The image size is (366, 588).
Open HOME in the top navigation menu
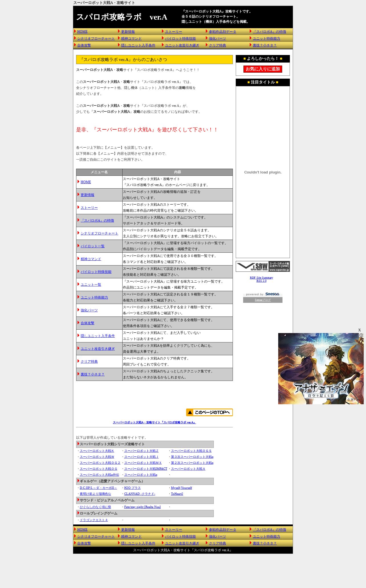[82, 32]
